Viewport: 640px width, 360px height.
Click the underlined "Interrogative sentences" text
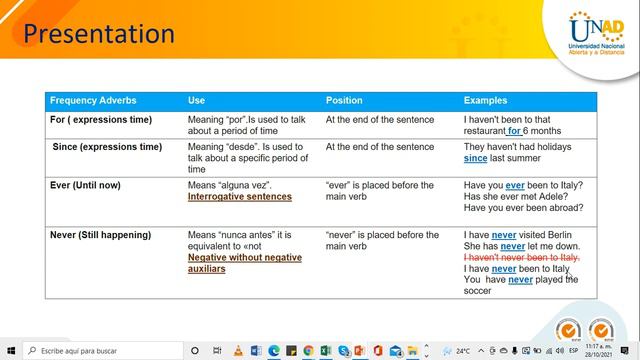[240, 197]
